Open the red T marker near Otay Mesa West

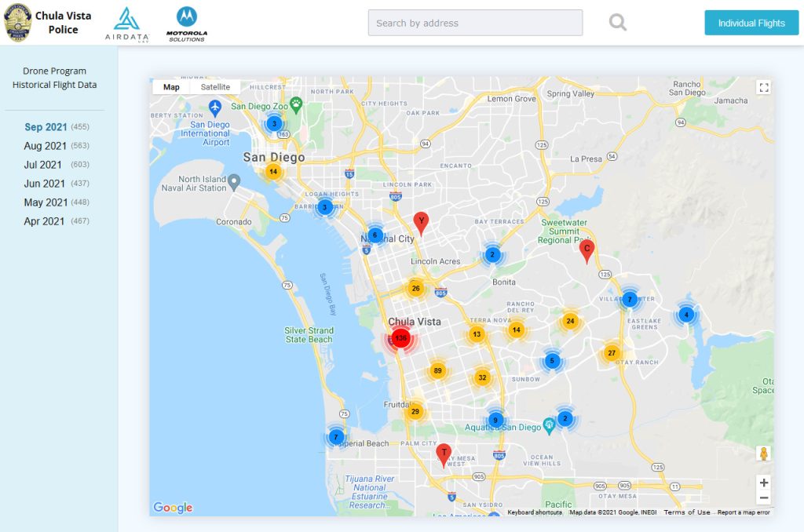(x=444, y=452)
